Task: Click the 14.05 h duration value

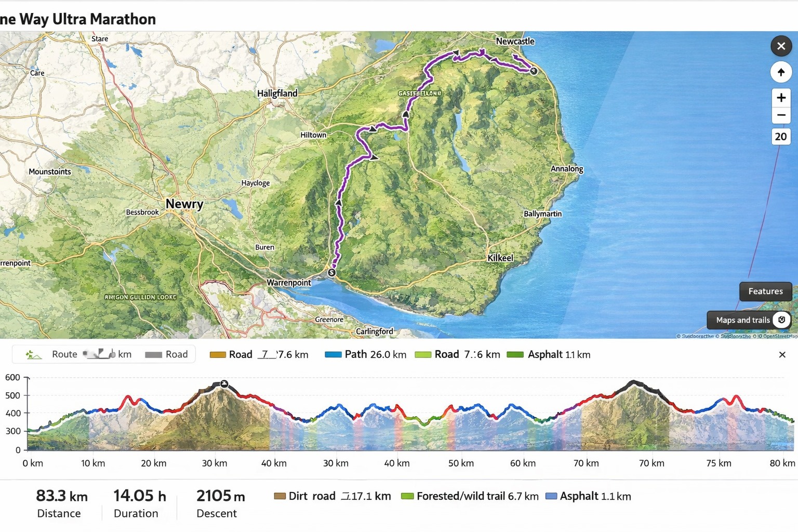Action: tap(140, 496)
